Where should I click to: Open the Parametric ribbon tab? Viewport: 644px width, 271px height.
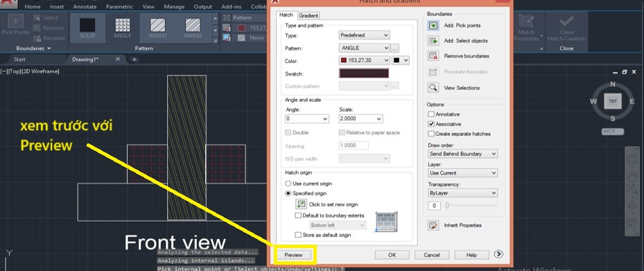click(119, 6)
